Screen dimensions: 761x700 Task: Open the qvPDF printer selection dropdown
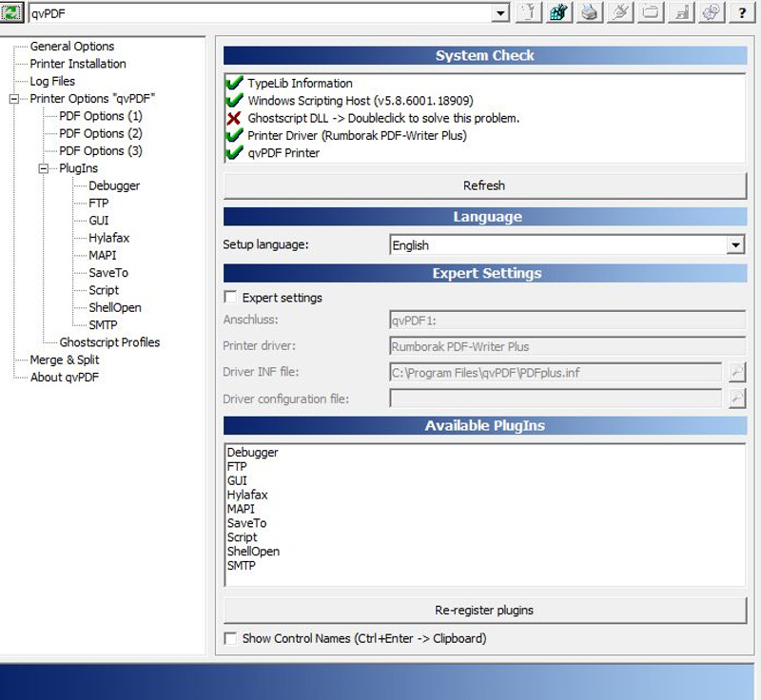[500, 13]
